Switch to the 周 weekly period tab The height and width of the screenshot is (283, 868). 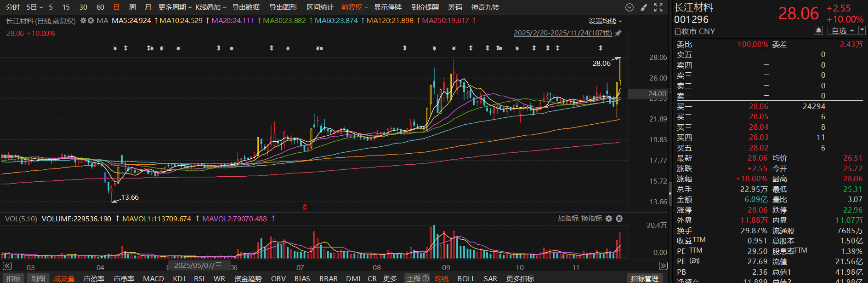click(x=132, y=7)
